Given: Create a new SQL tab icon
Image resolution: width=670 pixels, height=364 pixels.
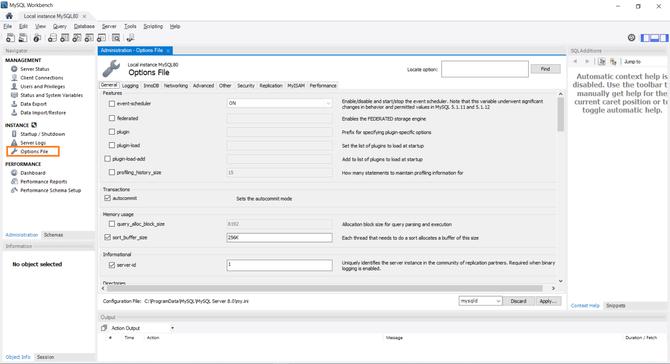Looking at the screenshot, I should (10, 38).
